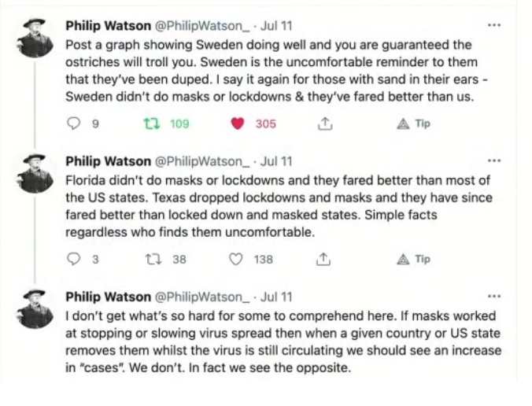Image resolution: width=532 pixels, height=406 pixels.
Task: Open Philip Watson avatar on Florida tweet
Action: coord(35,174)
